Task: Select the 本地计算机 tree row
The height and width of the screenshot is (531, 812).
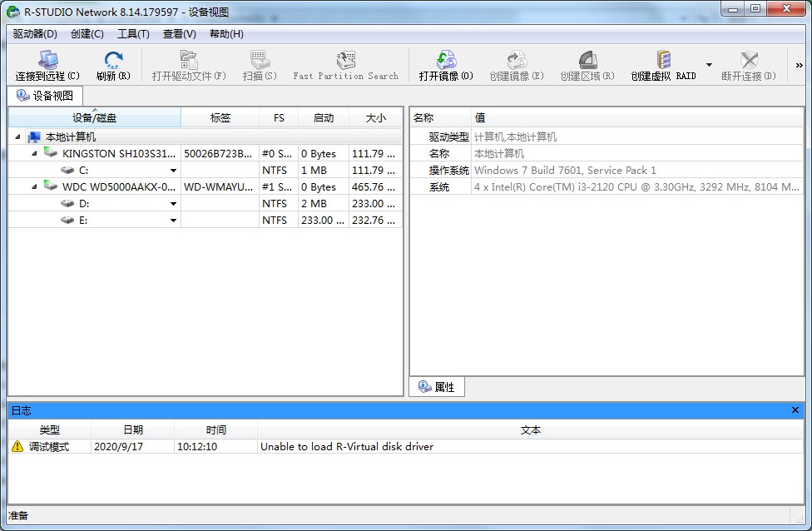Action: pos(205,136)
